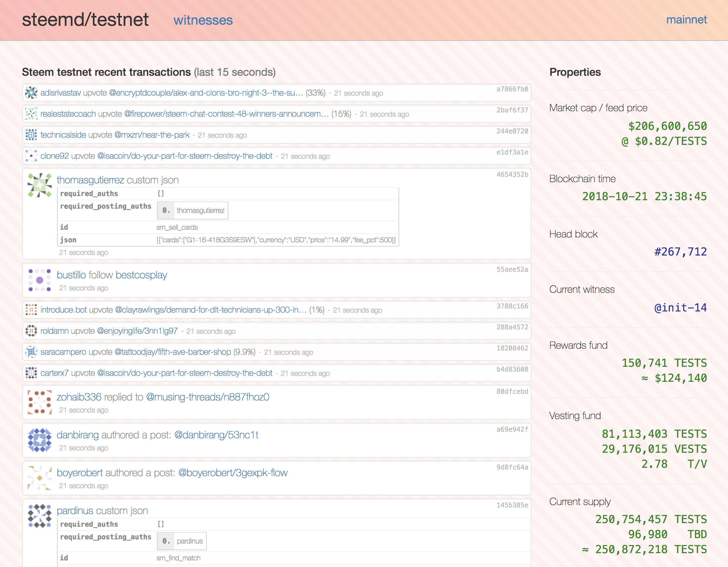Open technicalside user link

coord(63,135)
